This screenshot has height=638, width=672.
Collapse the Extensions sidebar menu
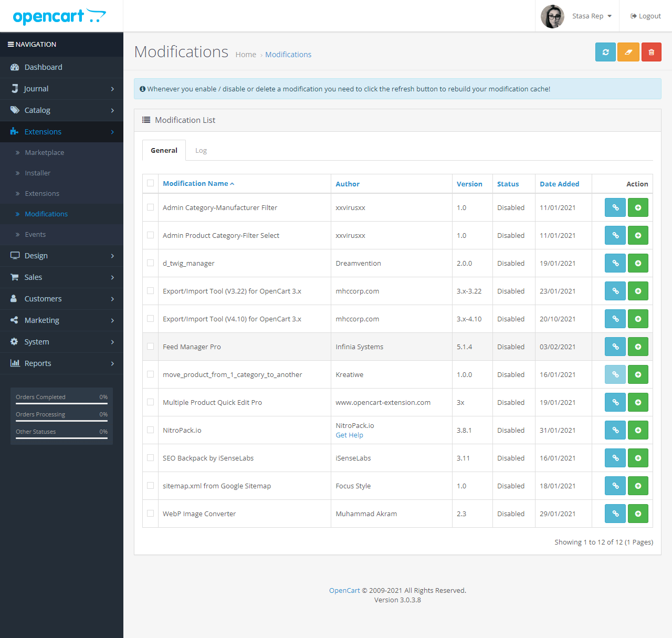click(61, 132)
